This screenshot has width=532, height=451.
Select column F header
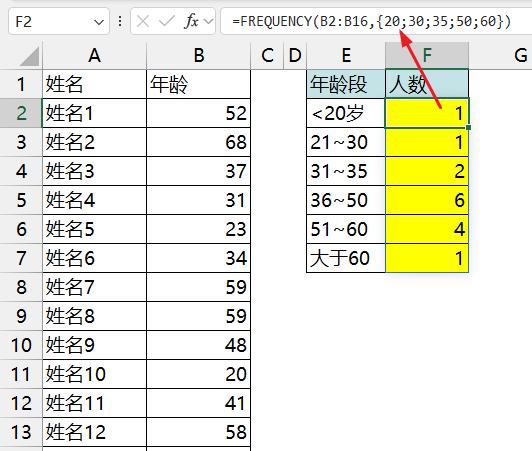427,55
